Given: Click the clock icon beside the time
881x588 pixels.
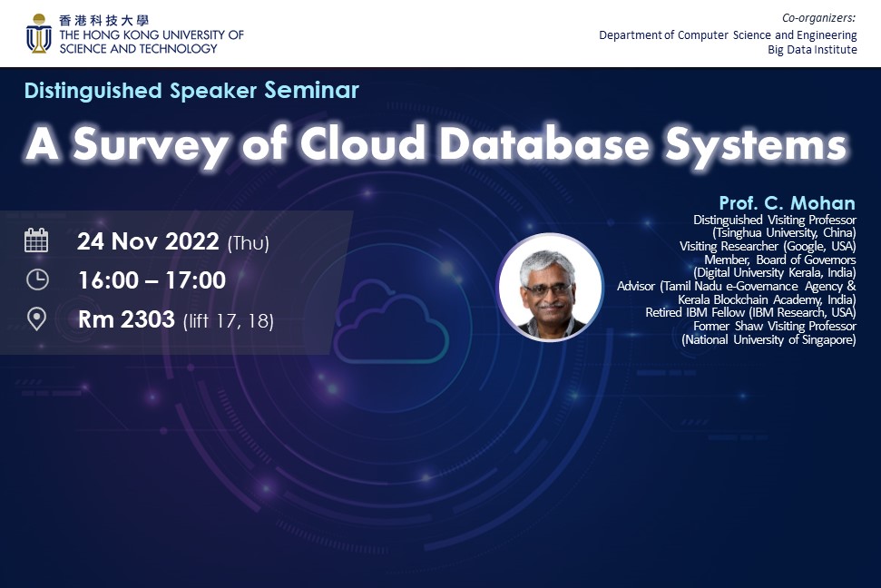Looking at the screenshot, I should pos(36,279).
